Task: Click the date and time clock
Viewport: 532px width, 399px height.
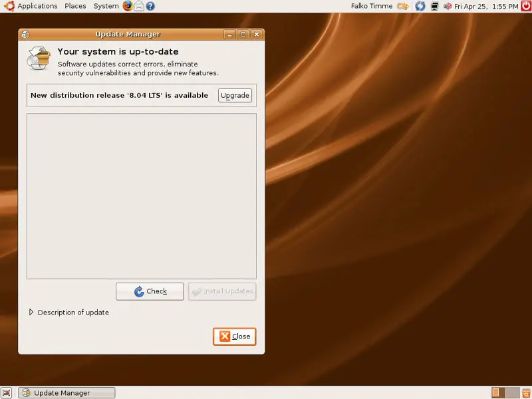Action: click(486, 6)
